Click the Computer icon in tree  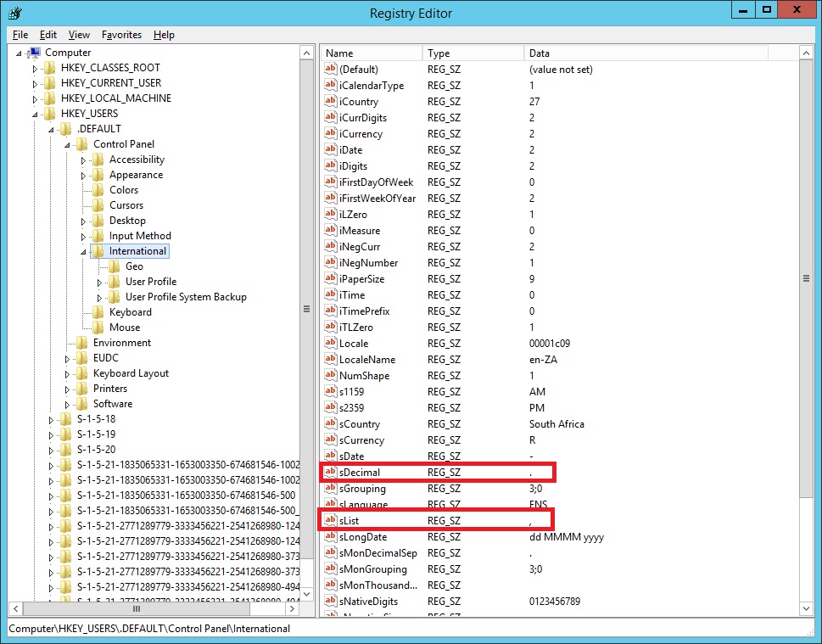point(35,53)
